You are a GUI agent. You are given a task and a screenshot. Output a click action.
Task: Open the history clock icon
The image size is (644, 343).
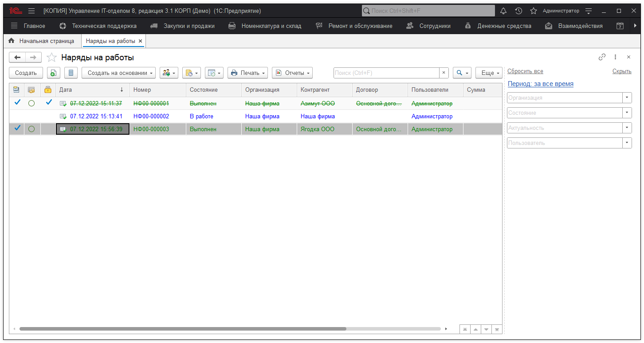[518, 11]
